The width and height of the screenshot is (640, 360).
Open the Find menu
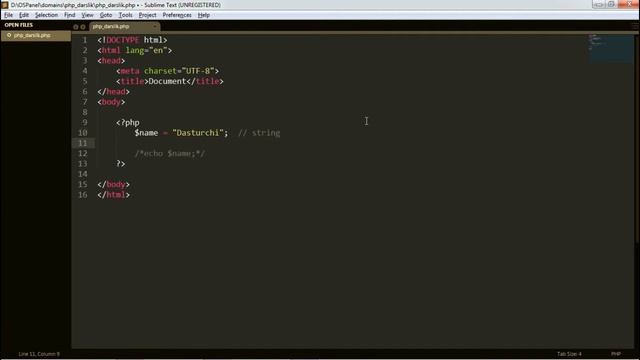pyautogui.click(x=69, y=15)
